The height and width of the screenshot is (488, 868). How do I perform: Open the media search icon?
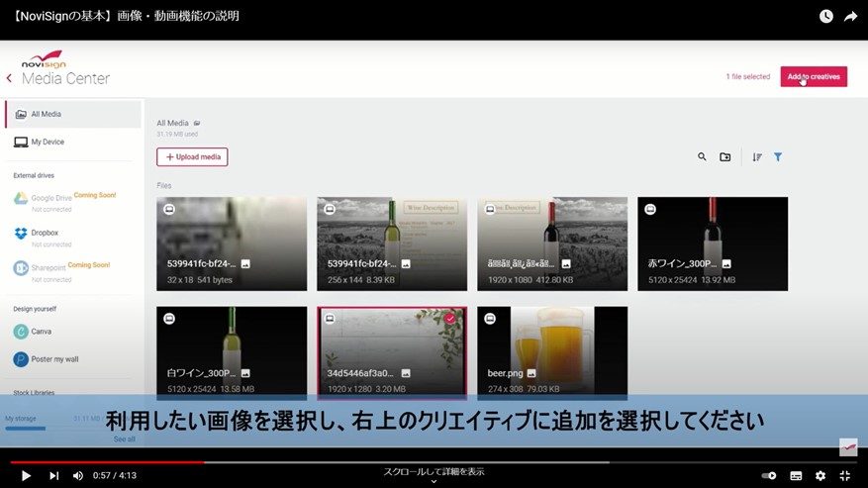(702, 156)
